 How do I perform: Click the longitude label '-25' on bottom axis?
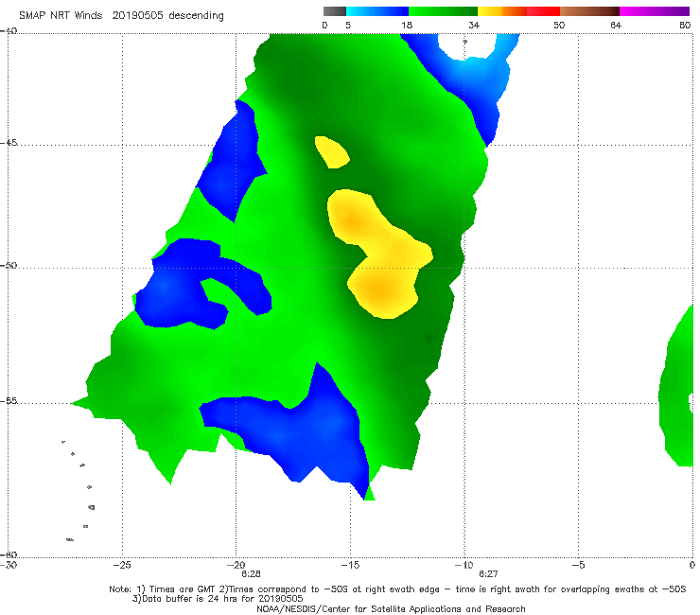(x=122, y=565)
